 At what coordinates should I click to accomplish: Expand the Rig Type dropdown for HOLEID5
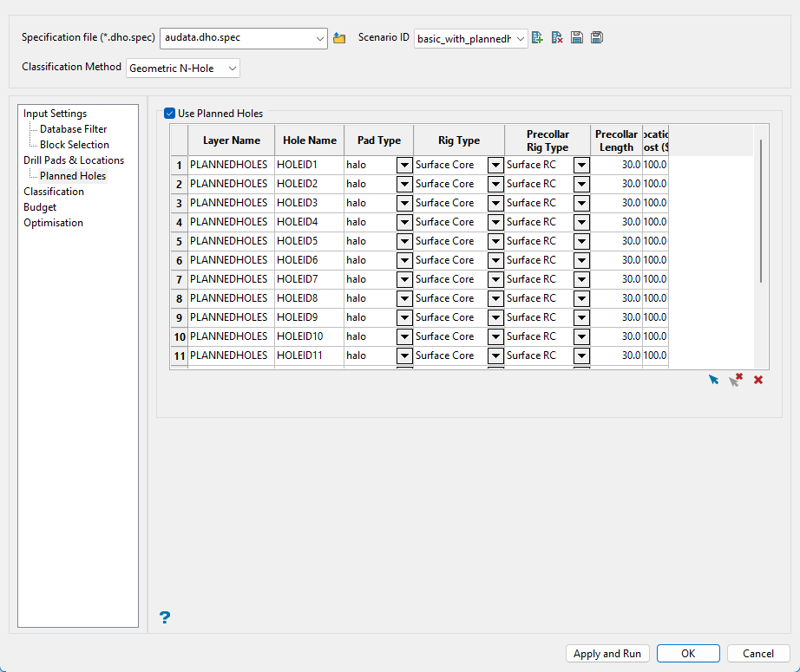495,241
